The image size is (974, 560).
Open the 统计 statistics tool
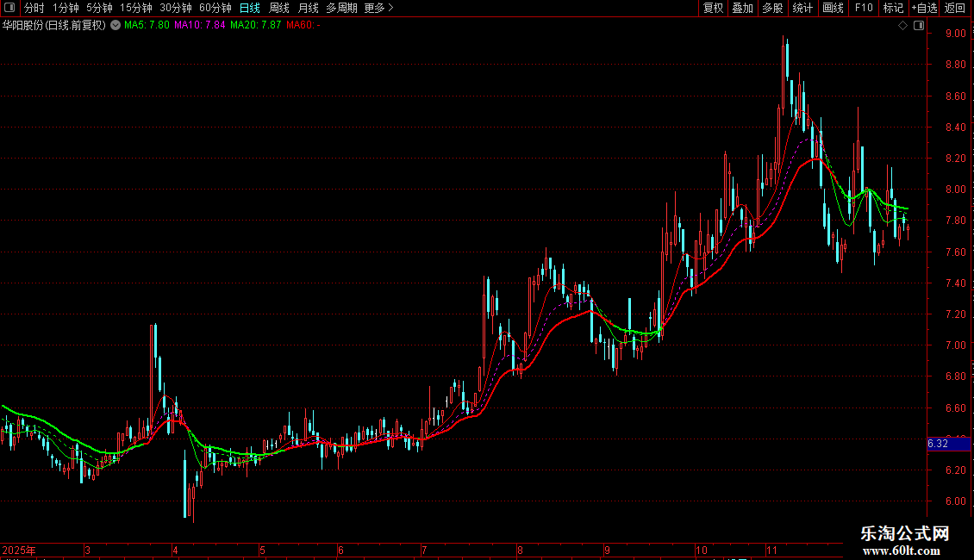point(802,8)
